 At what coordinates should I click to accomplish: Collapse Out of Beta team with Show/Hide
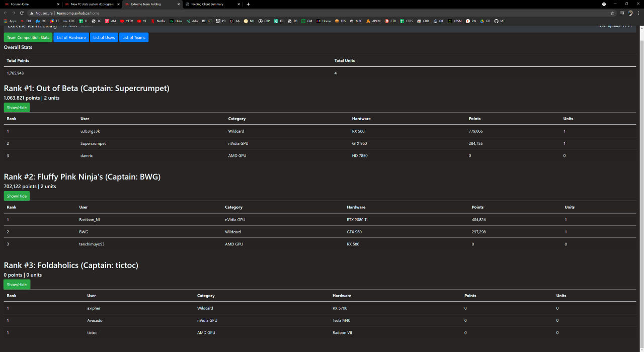tap(17, 108)
